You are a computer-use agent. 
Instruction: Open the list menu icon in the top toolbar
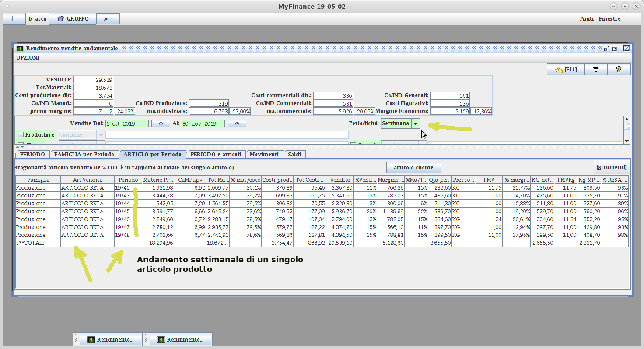coord(14,19)
